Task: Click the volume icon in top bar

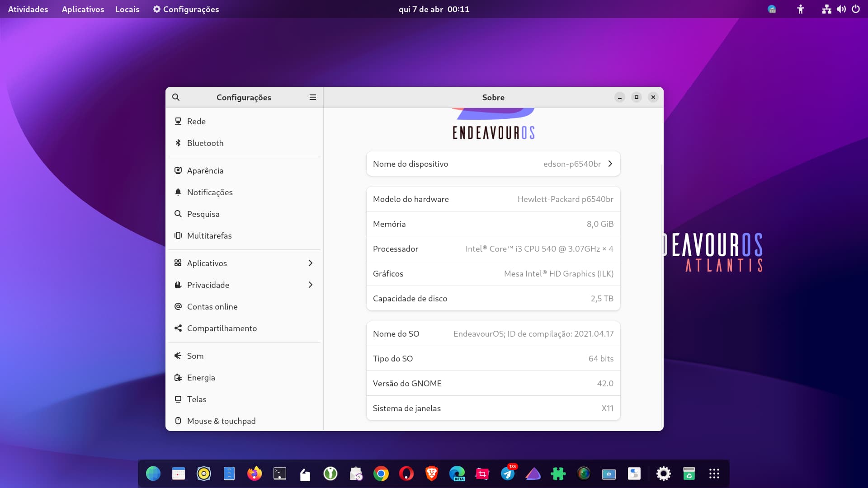Action: [841, 9]
